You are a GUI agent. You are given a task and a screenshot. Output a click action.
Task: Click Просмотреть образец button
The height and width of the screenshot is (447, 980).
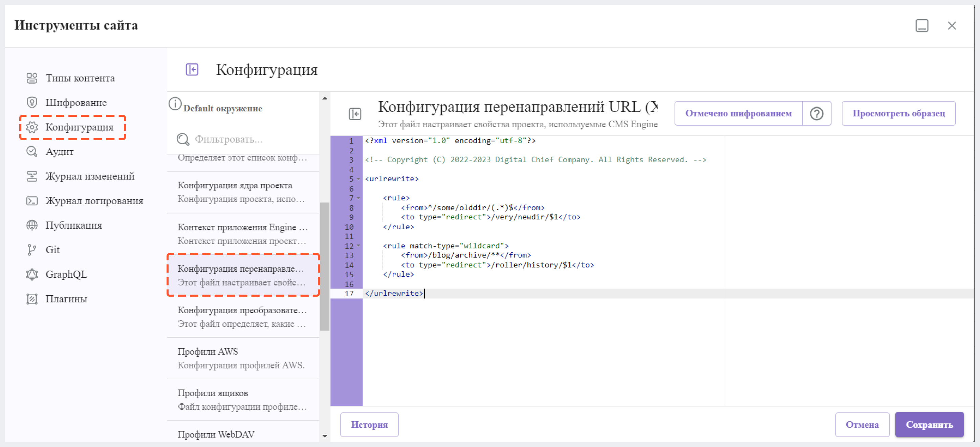tap(898, 113)
